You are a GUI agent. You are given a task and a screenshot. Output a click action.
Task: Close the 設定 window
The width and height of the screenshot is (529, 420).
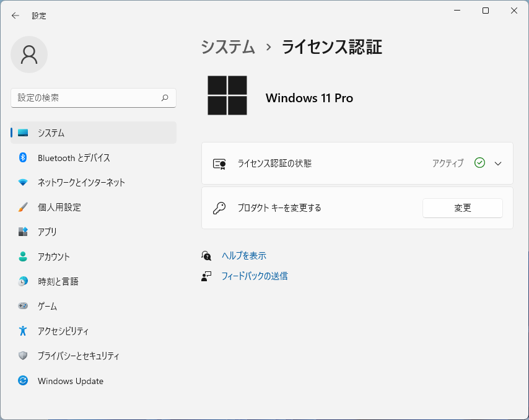click(x=514, y=11)
